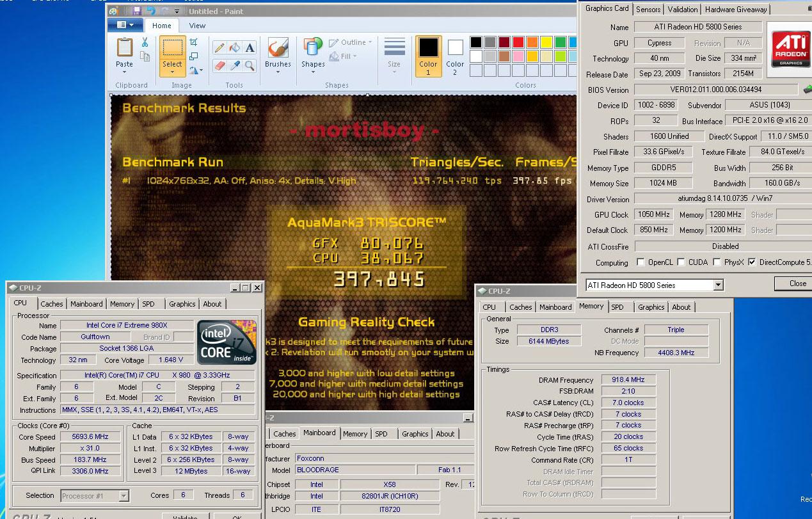Pick the pink swatch in Paint colors
The width and height of the screenshot is (812, 519).
[x=518, y=56]
